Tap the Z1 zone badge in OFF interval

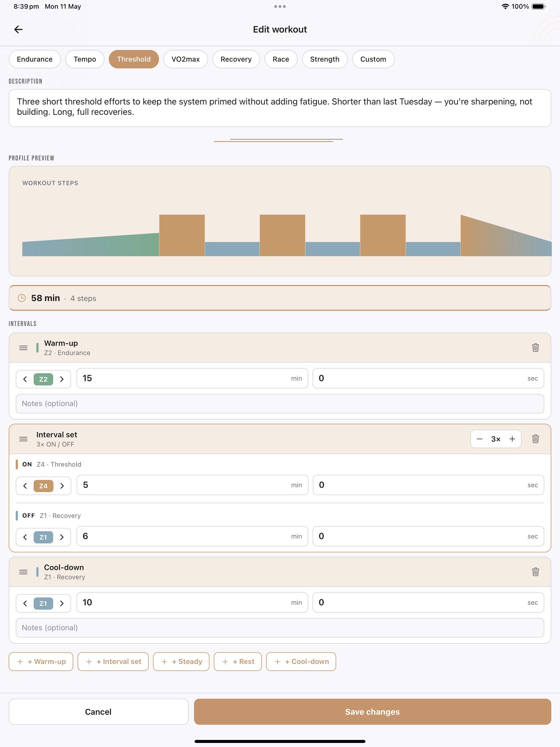tap(43, 537)
